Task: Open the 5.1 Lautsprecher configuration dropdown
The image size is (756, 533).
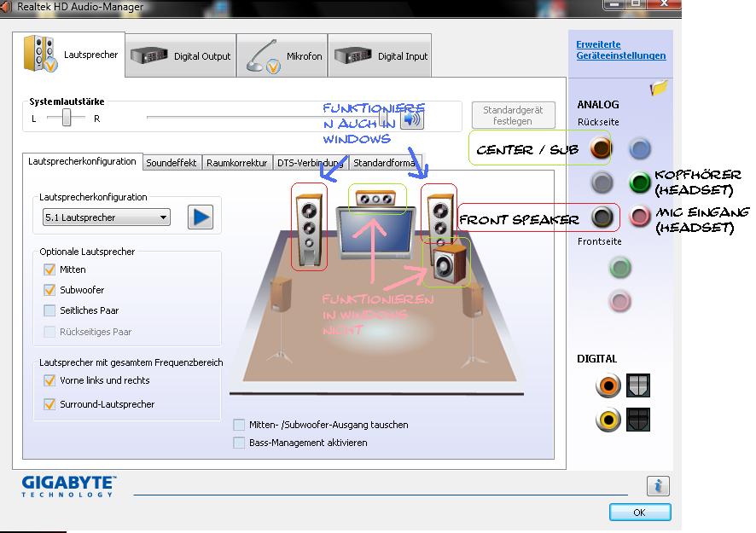Action: [x=107, y=217]
